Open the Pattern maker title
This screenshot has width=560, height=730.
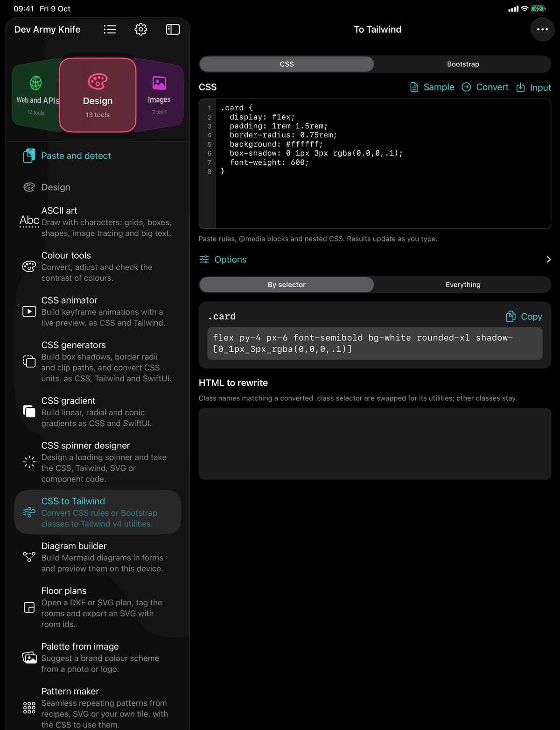coord(70,691)
